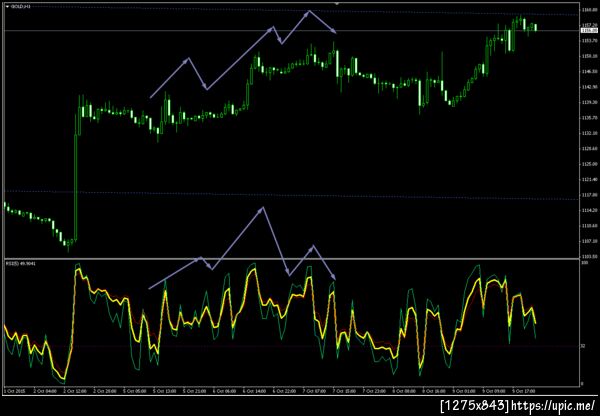Viewport: 600px width, 416px height.
Task: Click the '1 Oct 2015' time axis label
Action: tap(15, 392)
